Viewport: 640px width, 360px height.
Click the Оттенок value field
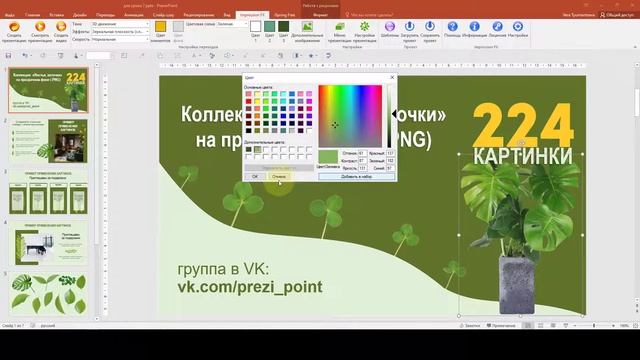(362, 153)
